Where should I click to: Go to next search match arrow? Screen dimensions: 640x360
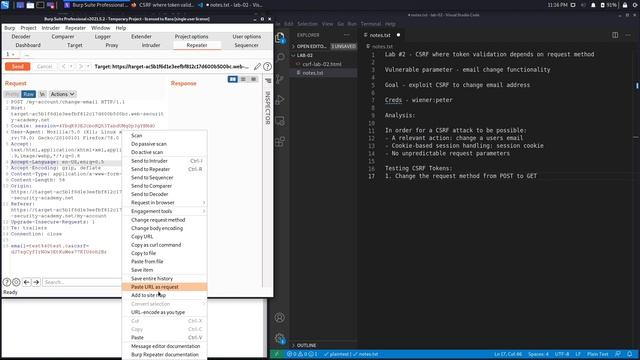pos(36,282)
